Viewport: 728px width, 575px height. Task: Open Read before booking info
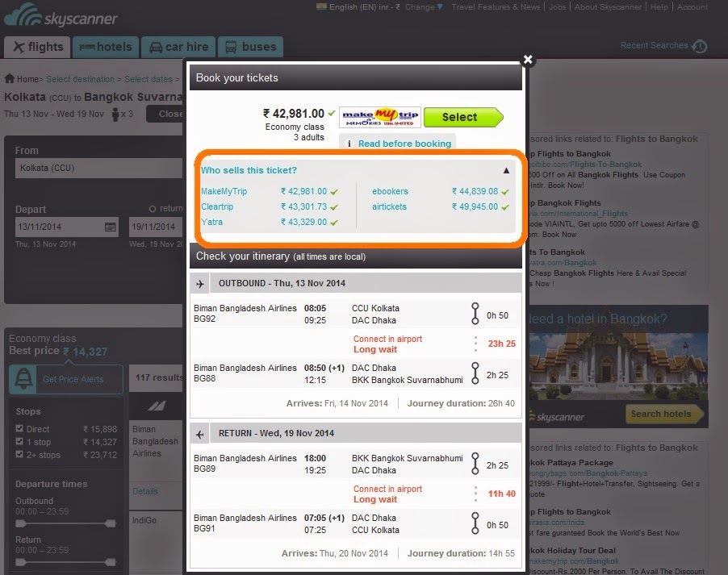pos(404,144)
